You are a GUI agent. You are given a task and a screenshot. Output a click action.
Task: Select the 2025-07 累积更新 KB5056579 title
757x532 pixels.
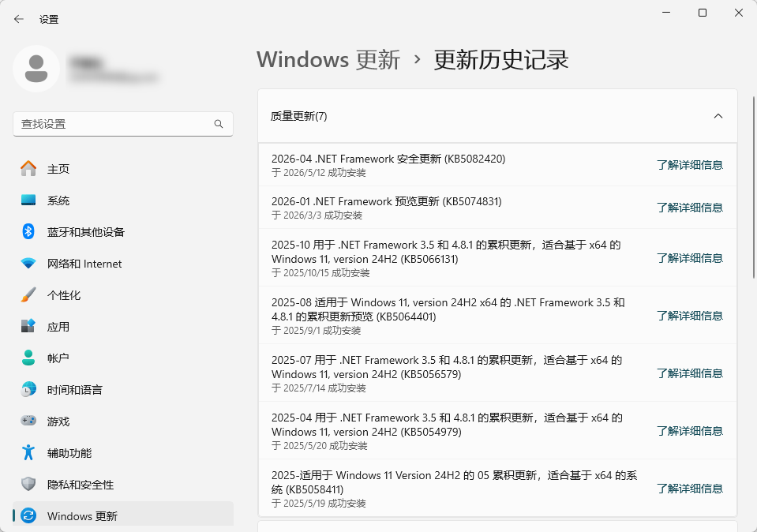tap(447, 367)
